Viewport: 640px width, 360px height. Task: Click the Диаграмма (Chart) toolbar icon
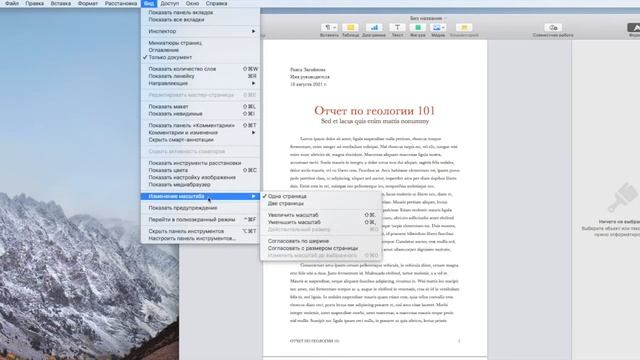[x=374, y=28]
